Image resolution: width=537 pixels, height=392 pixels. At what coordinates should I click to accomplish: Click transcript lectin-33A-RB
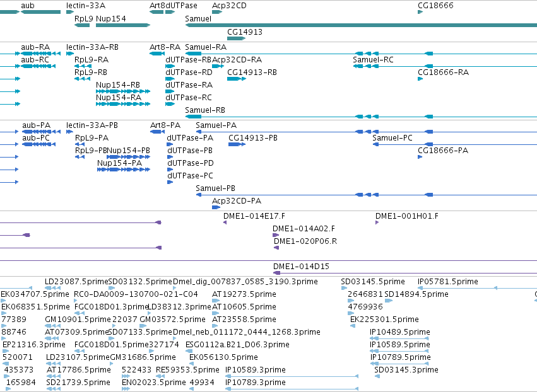93,47
